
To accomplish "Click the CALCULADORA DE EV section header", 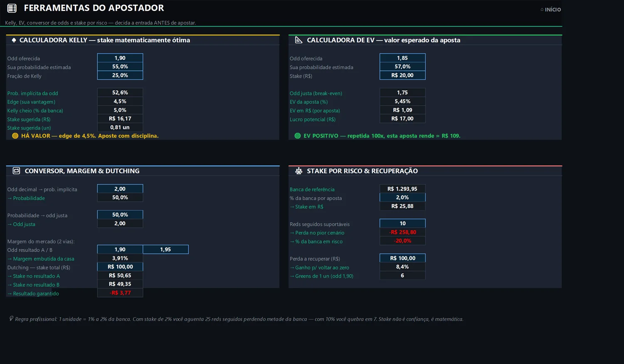I will (384, 40).
